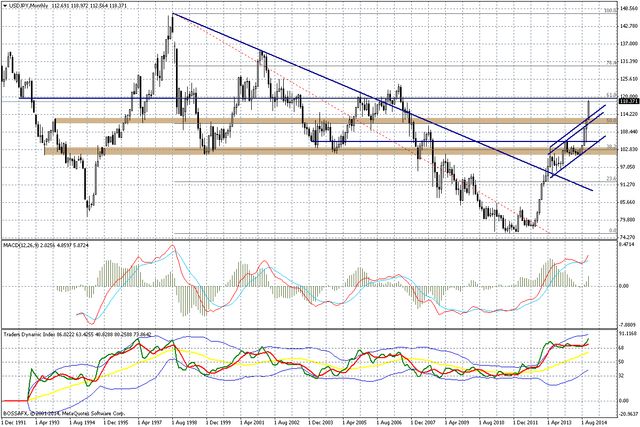This screenshot has height=427, width=640.
Task: Select the upper tan support zone rectangle
Action: click(x=336, y=121)
